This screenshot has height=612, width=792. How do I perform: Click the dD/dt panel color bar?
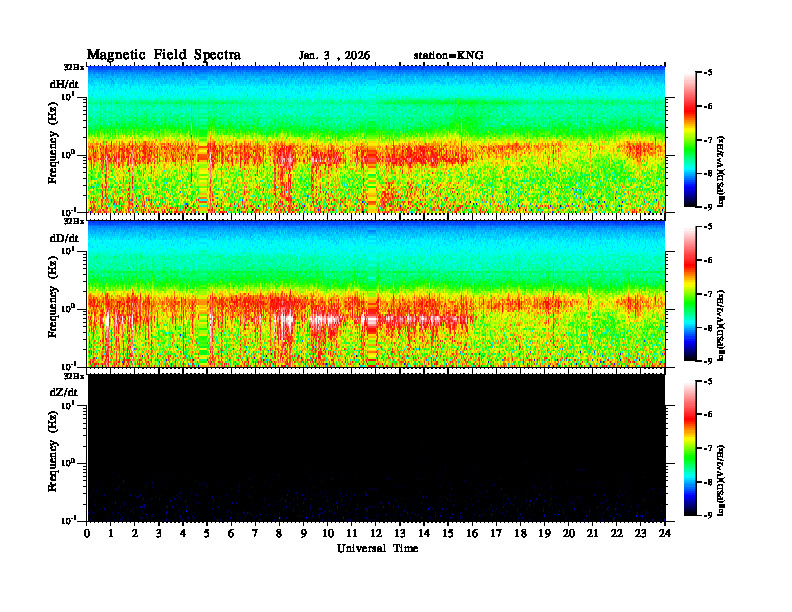(x=689, y=294)
